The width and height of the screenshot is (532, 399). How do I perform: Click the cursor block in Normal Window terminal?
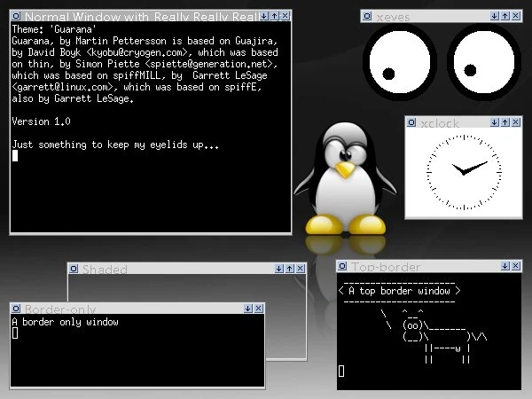pos(15,156)
